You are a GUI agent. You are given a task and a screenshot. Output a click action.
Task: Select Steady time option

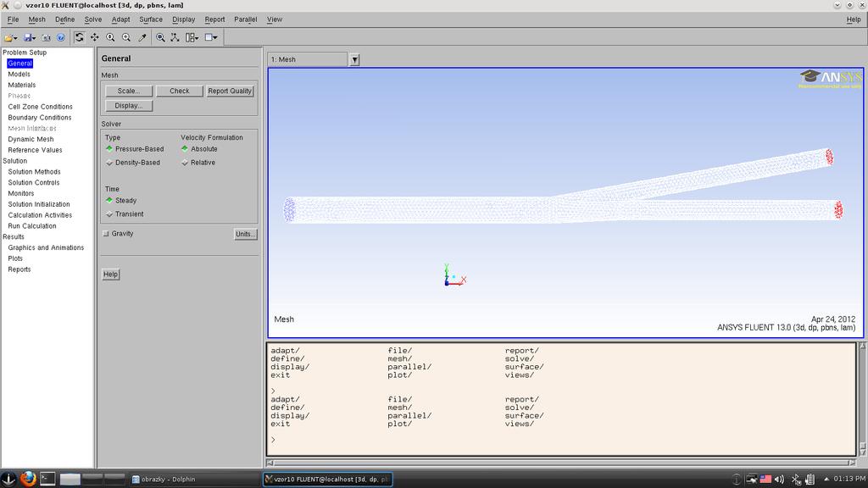tap(120, 200)
